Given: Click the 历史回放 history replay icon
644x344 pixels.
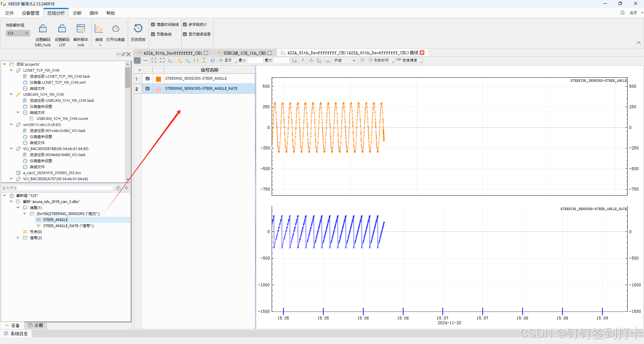Looking at the screenshot, I should tap(138, 28).
